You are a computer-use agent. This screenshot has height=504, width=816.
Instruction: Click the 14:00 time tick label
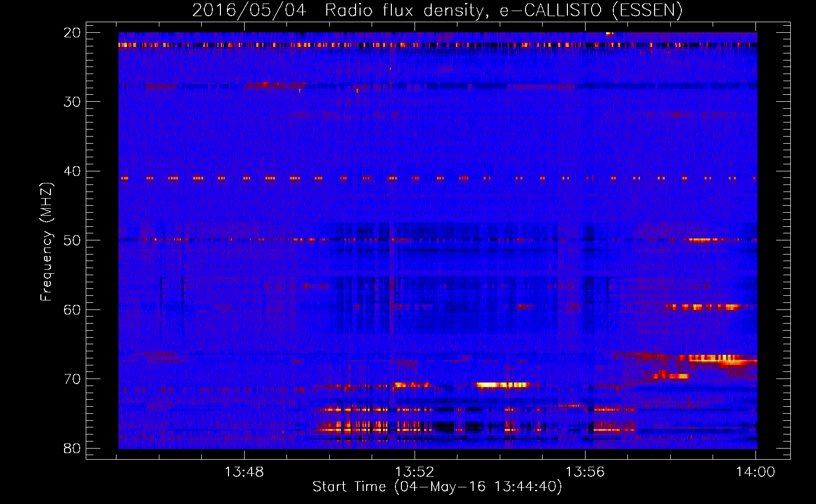point(755,472)
